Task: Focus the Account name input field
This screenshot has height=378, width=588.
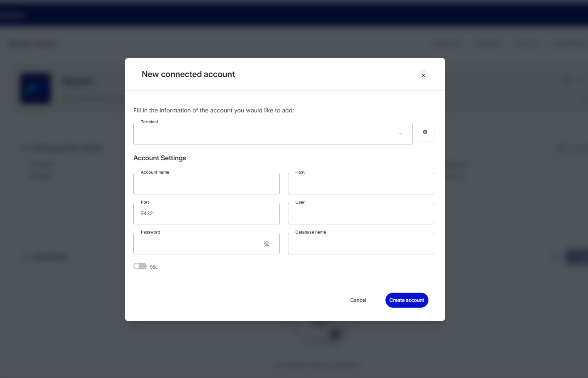Action: 206,184
